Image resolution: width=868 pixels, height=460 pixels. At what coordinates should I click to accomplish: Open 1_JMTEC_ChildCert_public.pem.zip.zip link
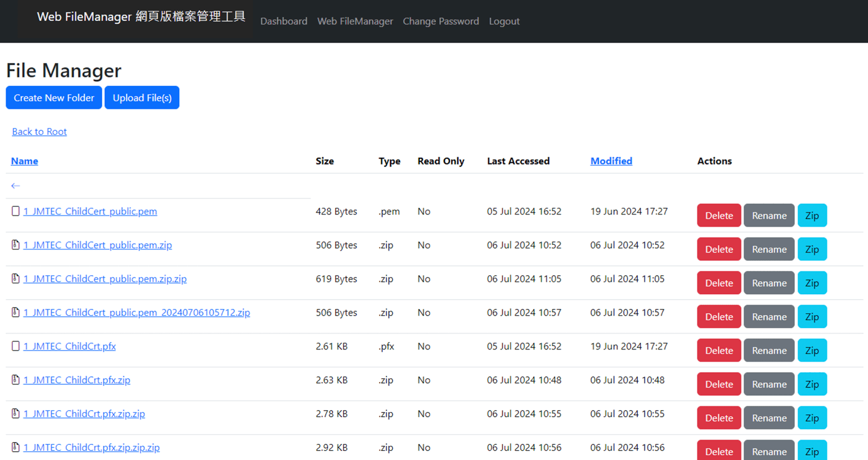[105, 279]
